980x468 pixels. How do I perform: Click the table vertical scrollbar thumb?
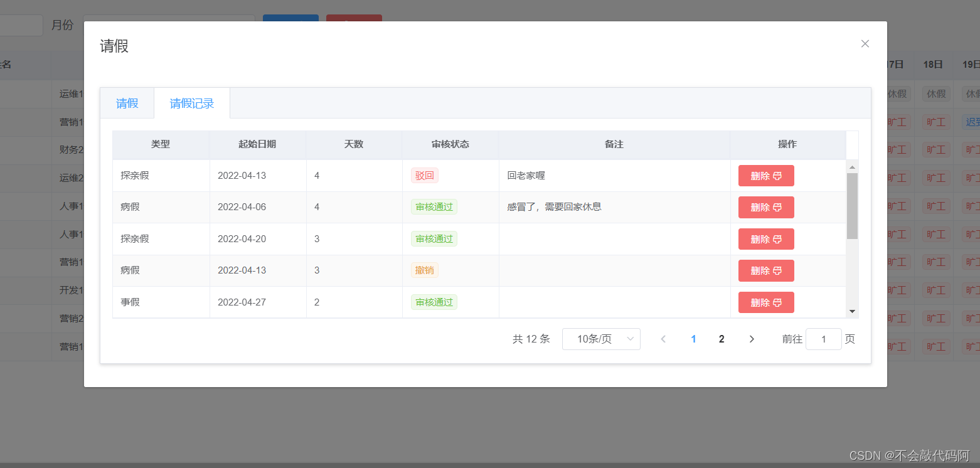852,206
